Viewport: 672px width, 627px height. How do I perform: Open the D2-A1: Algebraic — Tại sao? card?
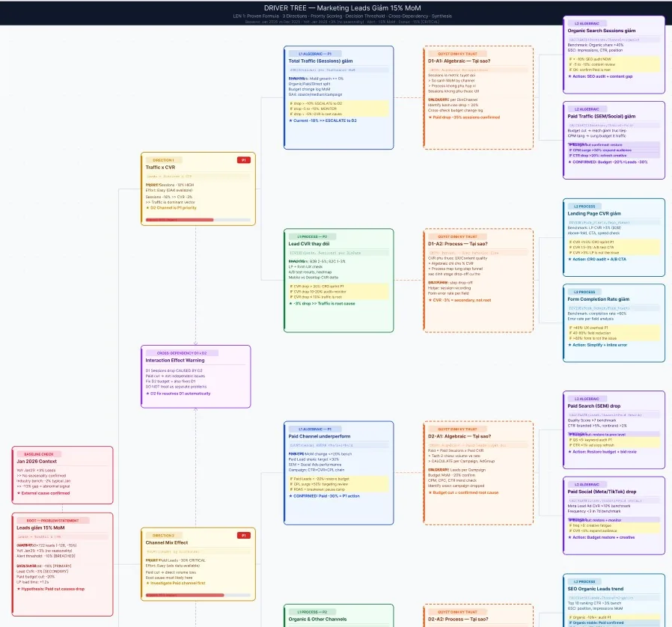pyautogui.click(x=478, y=473)
